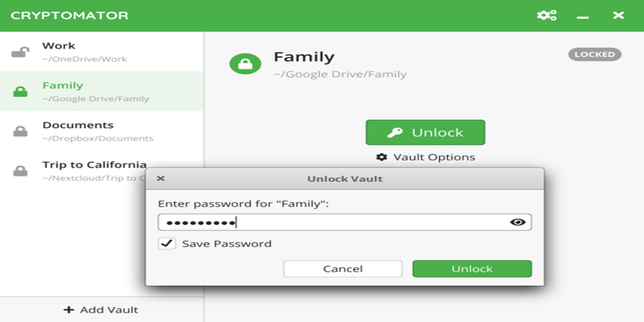This screenshot has height=322, width=644.
Task: Click the lock icon beside Trip to California
Action: [20, 171]
